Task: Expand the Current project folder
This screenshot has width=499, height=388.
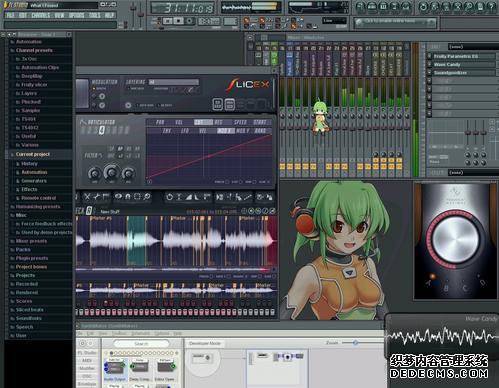Action: pos(33,154)
